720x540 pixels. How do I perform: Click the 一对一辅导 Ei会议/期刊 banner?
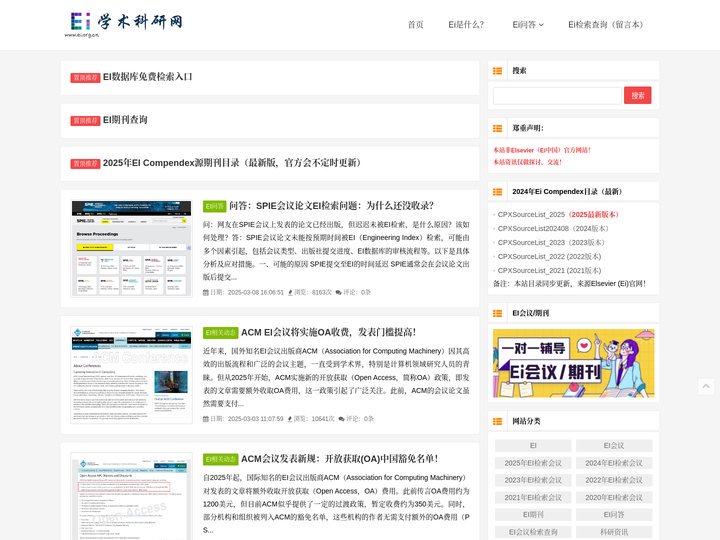click(x=574, y=364)
